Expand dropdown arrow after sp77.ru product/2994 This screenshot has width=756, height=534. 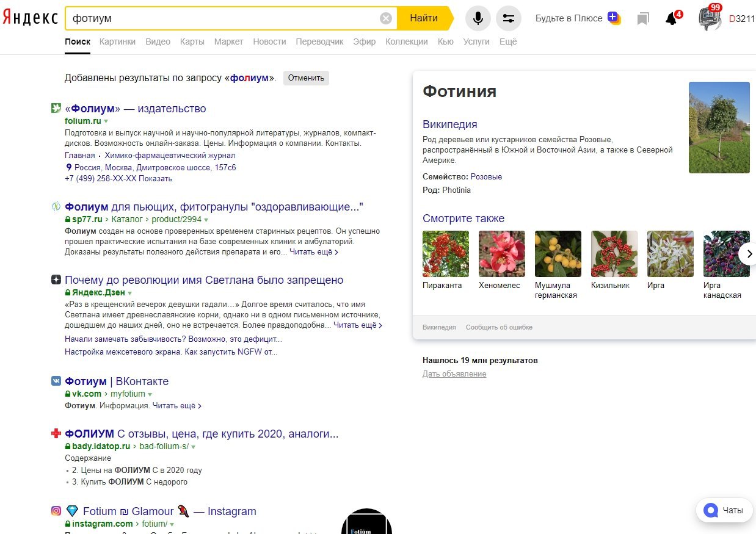[x=206, y=220]
